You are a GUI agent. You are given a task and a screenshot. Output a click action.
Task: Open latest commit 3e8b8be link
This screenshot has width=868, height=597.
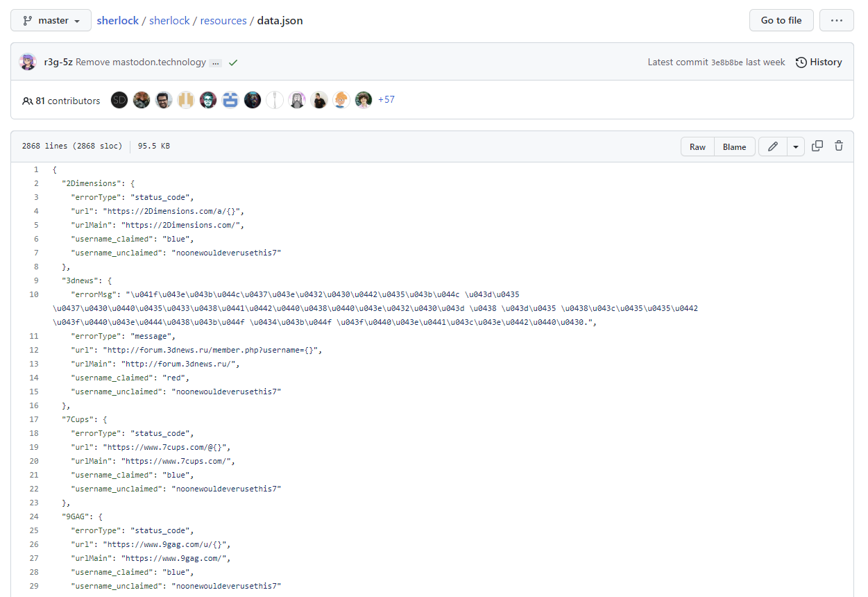(x=726, y=62)
